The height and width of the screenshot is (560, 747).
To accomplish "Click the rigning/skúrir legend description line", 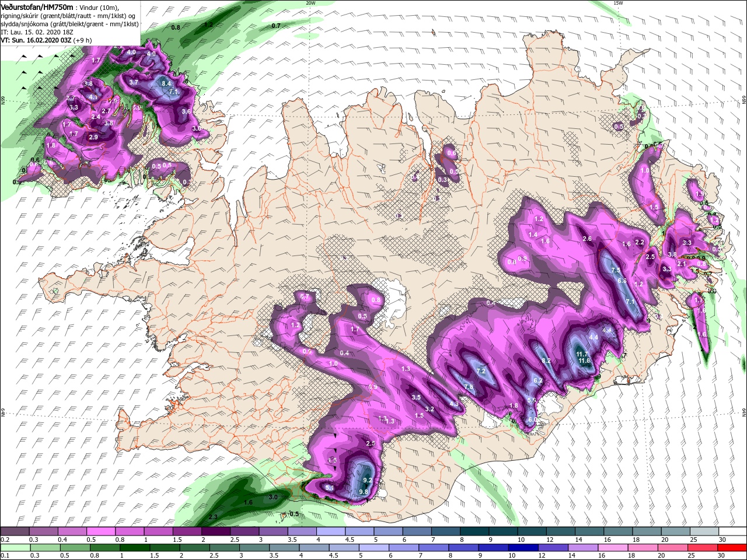I will pyautogui.click(x=69, y=15).
